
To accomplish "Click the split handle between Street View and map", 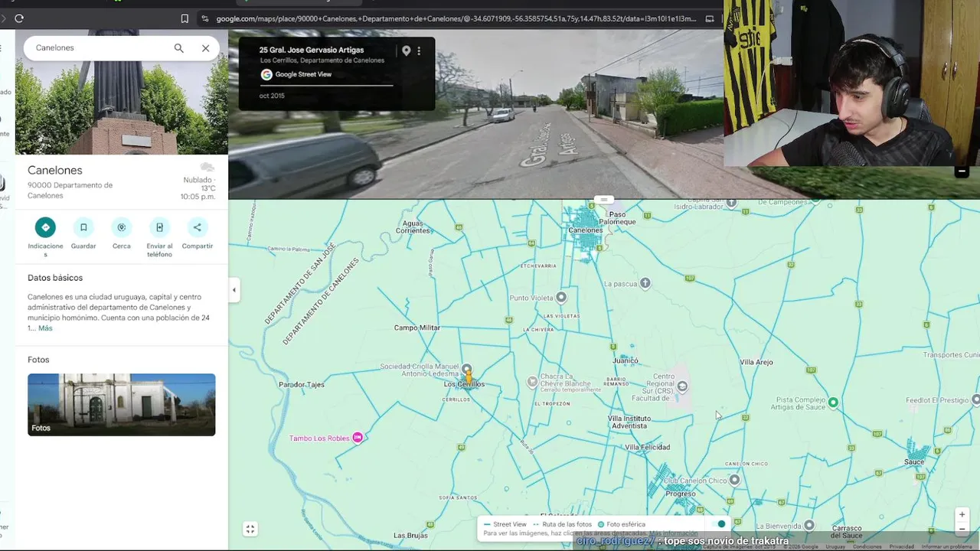I will 603,200.
